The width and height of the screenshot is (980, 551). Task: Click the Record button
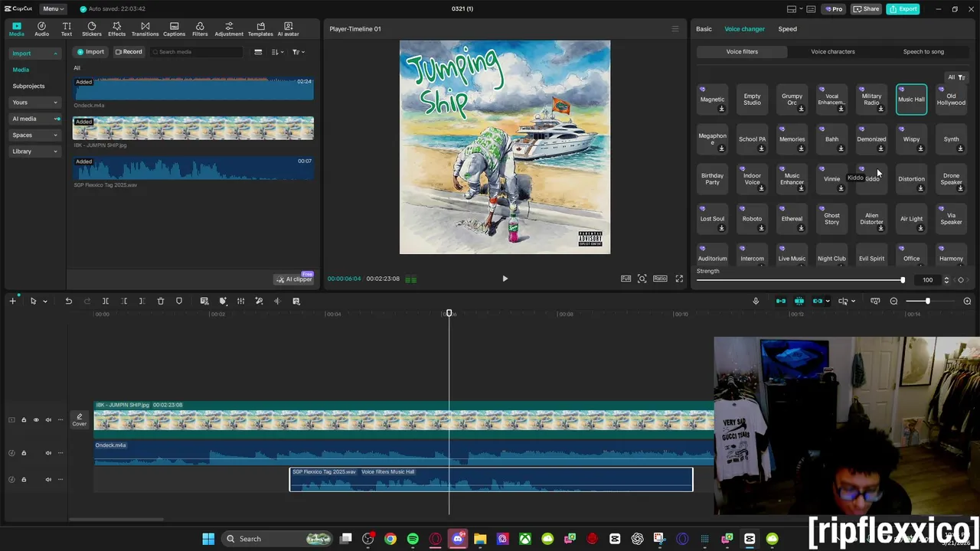pyautogui.click(x=128, y=52)
